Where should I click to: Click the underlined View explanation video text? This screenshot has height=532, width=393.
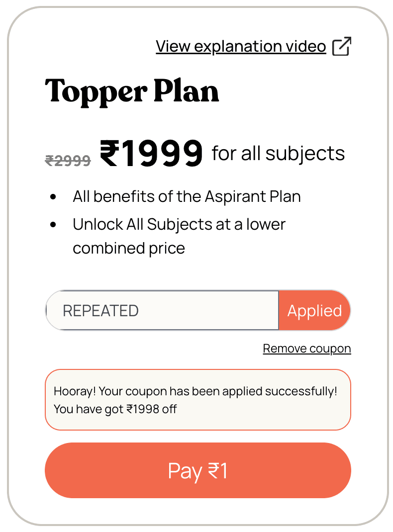tap(241, 46)
